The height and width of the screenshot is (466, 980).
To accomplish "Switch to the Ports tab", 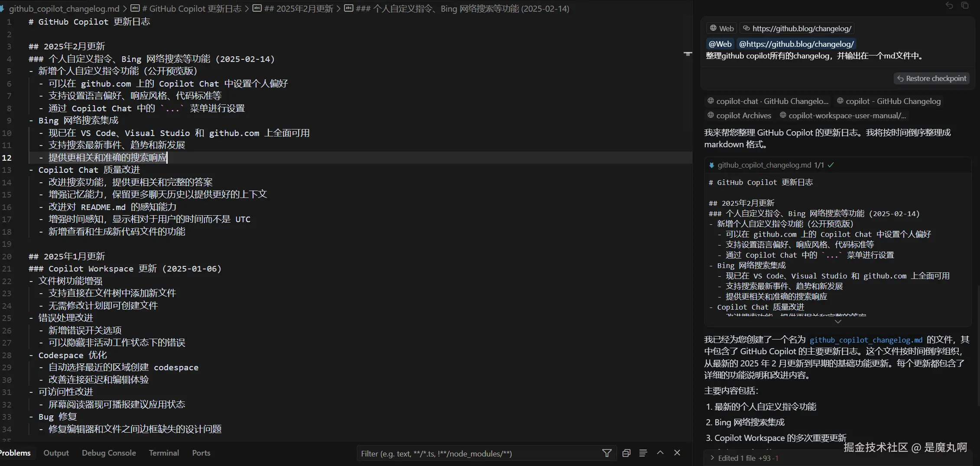I will (x=201, y=453).
